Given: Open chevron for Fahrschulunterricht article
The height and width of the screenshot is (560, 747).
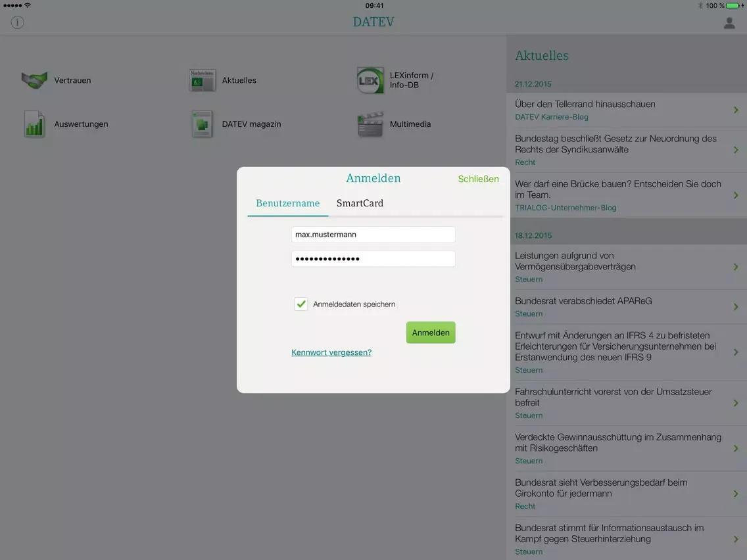Looking at the screenshot, I should click(736, 404).
